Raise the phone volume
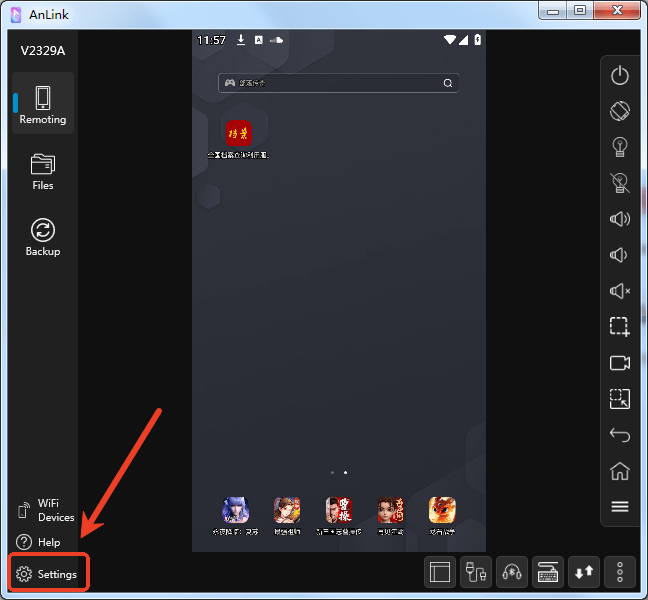The width and height of the screenshot is (648, 600). (x=619, y=219)
